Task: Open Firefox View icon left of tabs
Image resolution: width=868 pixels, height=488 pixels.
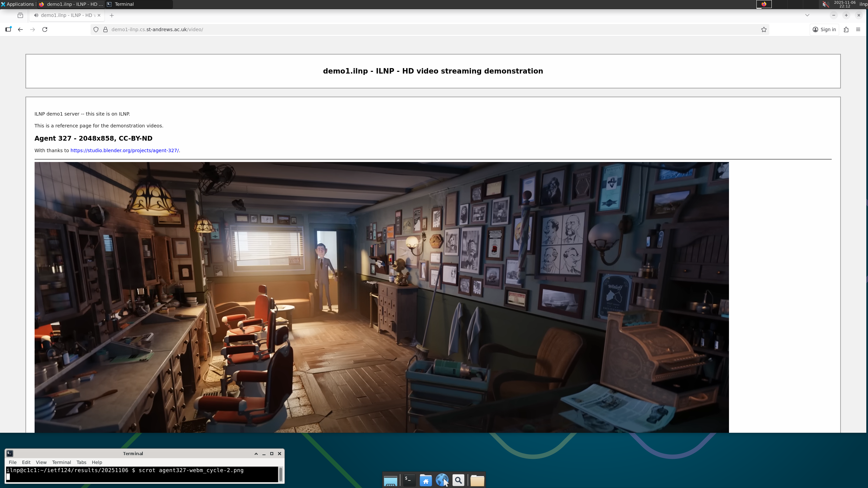Action: (x=20, y=15)
